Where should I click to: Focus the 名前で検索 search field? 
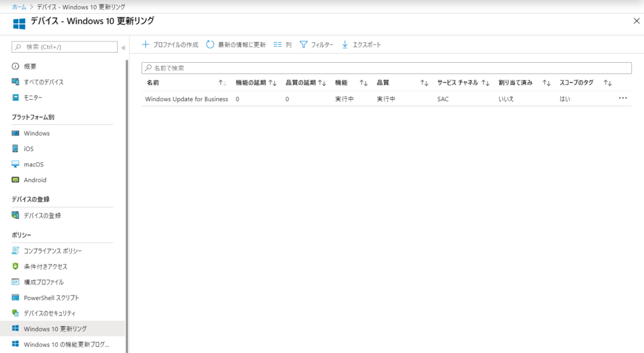[x=387, y=68]
